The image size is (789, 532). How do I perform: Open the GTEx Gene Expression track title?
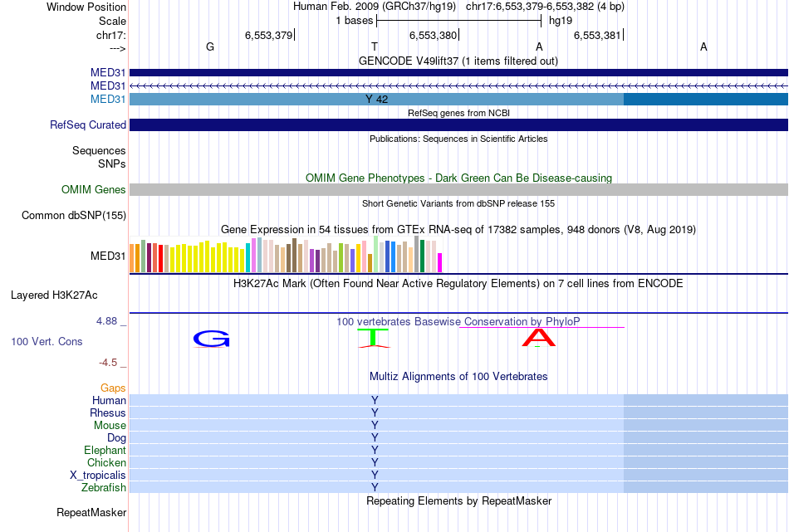tap(458, 229)
